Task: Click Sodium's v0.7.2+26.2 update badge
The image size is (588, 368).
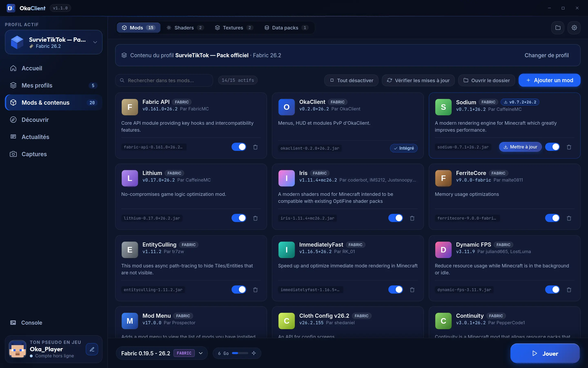Action: [x=520, y=102]
